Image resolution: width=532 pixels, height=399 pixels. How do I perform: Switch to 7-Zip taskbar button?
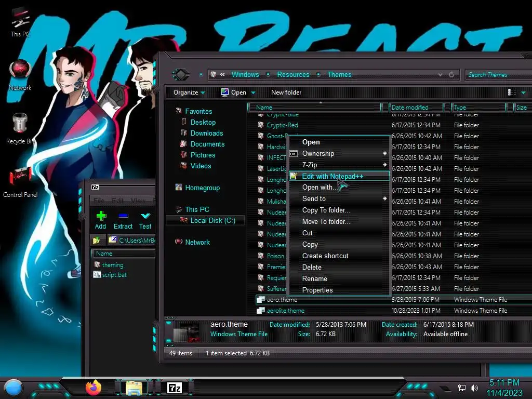click(175, 388)
